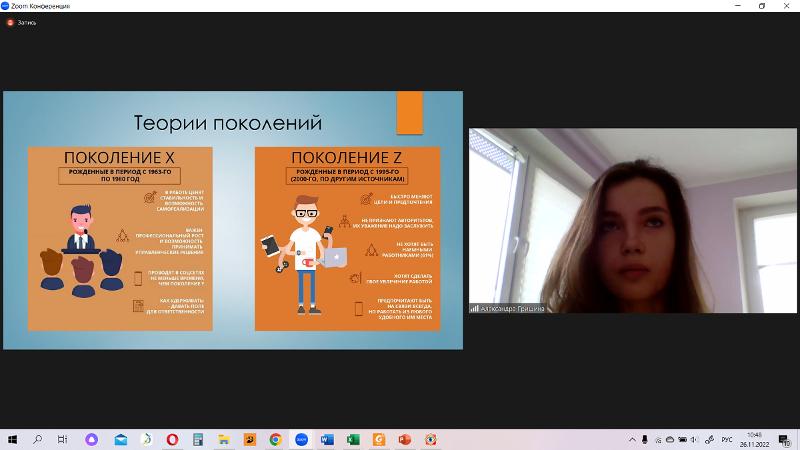800x450 pixels.
Task: Click the red recording indicator icon
Action: point(8,22)
